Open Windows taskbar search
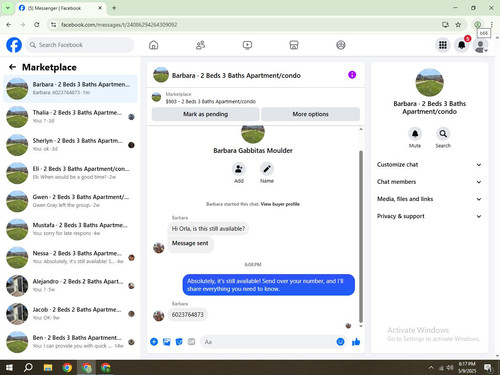Viewport: 500px width, 375px height. (28, 367)
